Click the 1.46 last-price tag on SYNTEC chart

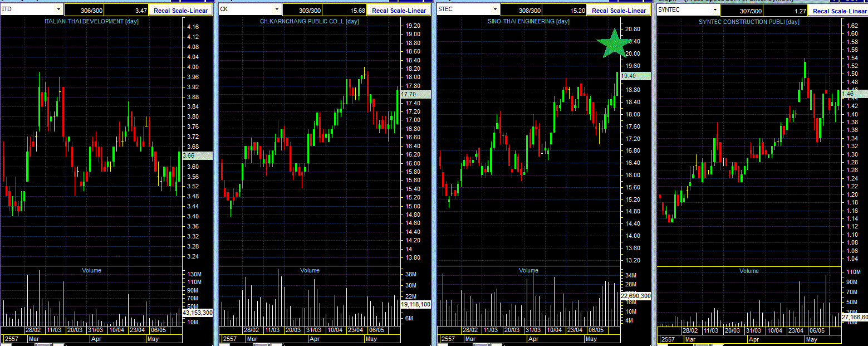(x=854, y=94)
